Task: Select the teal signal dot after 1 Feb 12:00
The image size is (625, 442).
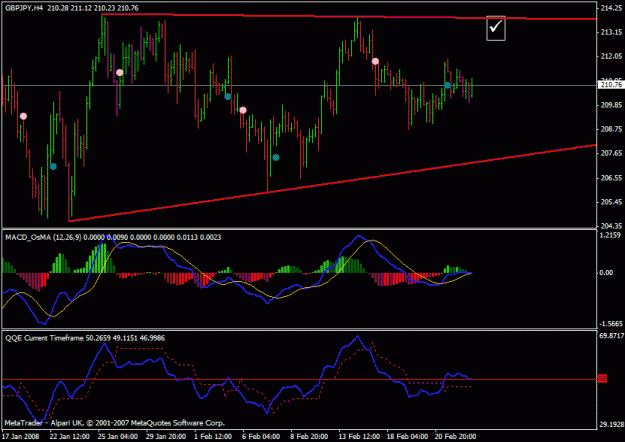Action: coord(228,96)
